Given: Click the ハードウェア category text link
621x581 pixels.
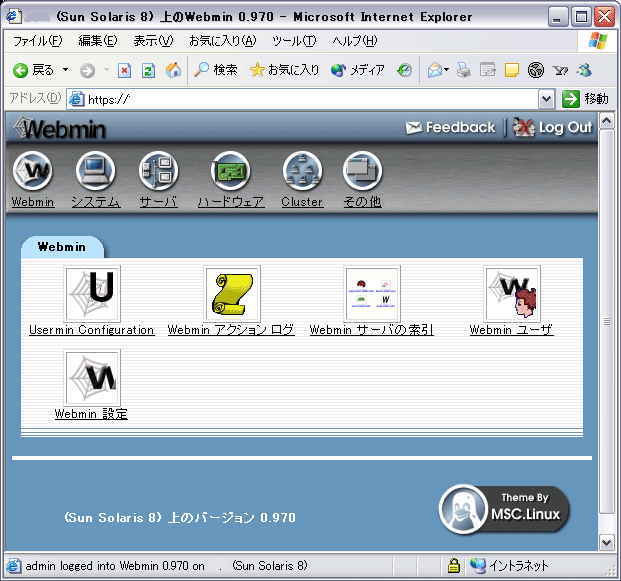Looking at the screenshot, I should click(x=231, y=202).
